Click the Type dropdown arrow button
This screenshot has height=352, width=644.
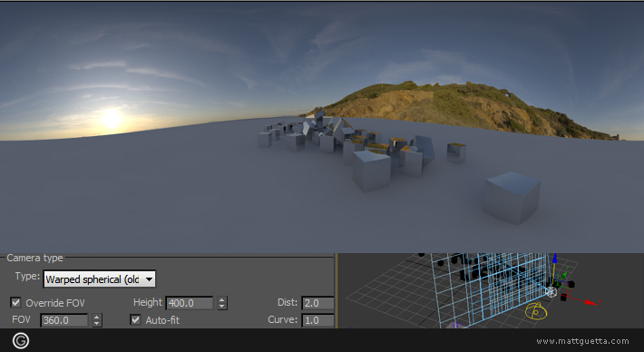click(149, 279)
